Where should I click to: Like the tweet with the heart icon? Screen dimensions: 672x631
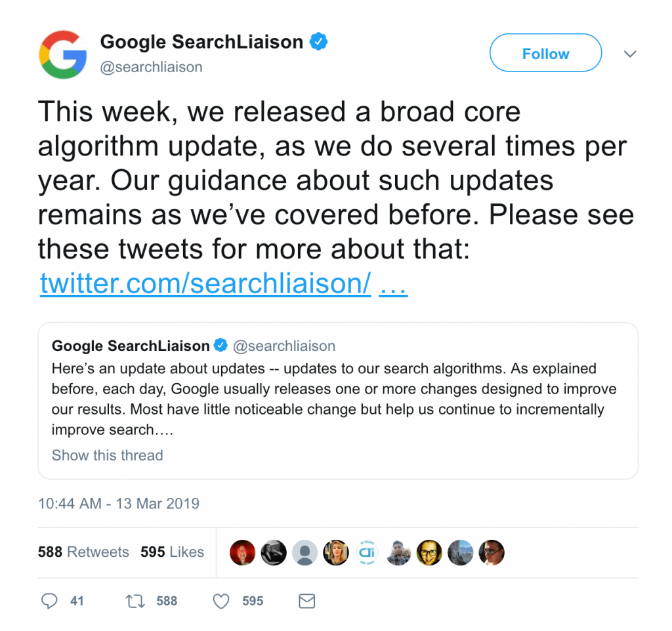point(221,601)
